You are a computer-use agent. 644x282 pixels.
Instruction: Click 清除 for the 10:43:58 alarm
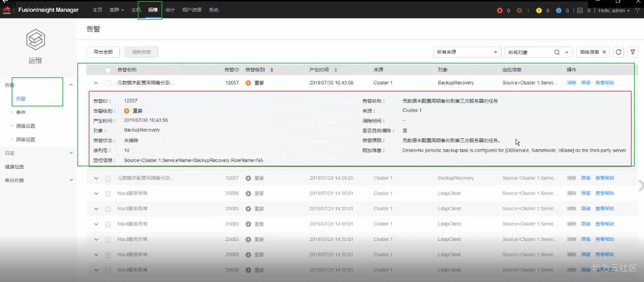572,83
